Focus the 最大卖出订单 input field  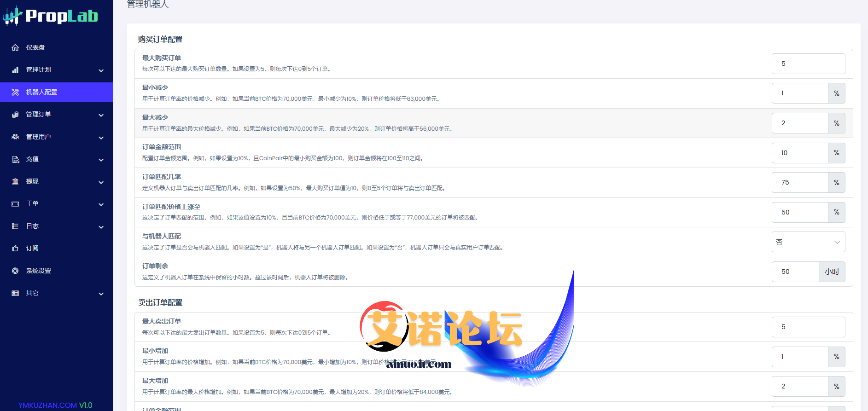pyautogui.click(x=808, y=327)
